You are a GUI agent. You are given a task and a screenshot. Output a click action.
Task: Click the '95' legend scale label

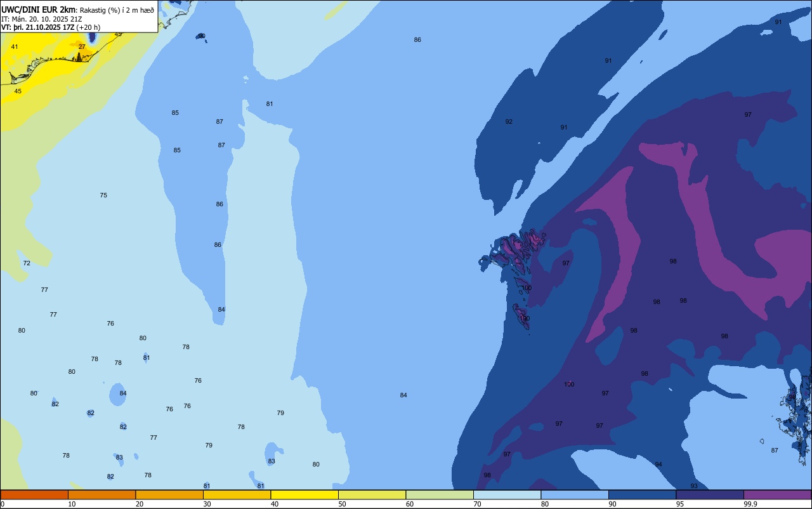pos(679,504)
